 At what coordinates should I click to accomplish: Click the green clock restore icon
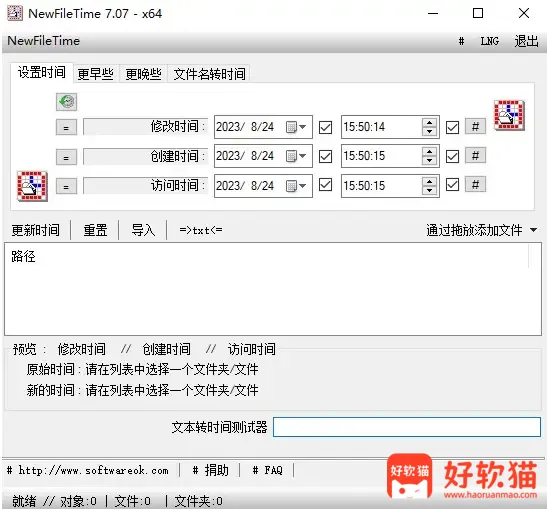(66, 102)
